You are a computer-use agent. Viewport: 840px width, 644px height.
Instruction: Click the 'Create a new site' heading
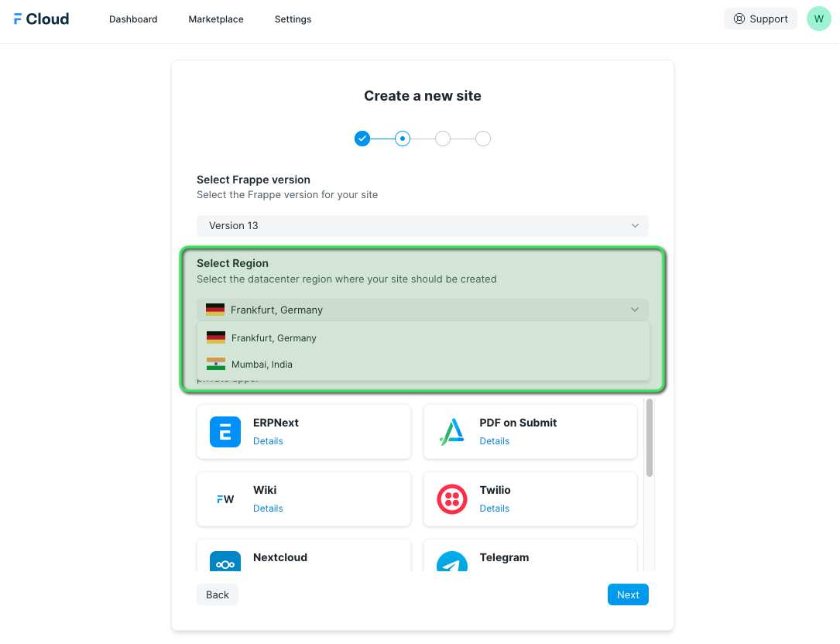pos(423,96)
